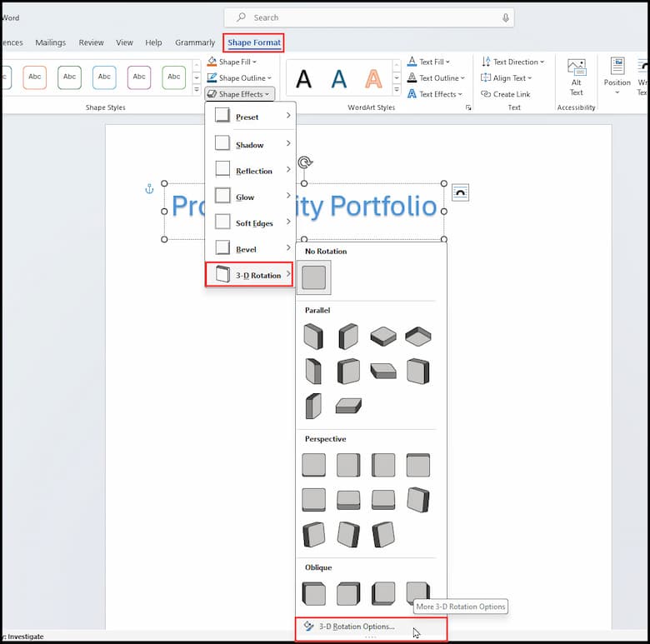Select the No Rotation thumbnail
Viewport: 650px width, 644px height.
pyautogui.click(x=314, y=277)
